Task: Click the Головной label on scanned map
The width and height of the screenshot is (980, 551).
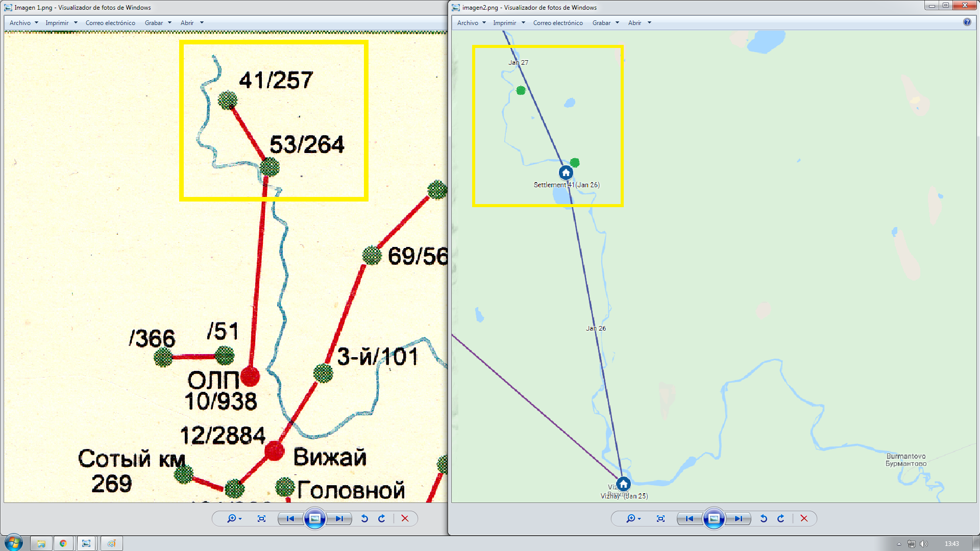Action: (x=351, y=490)
